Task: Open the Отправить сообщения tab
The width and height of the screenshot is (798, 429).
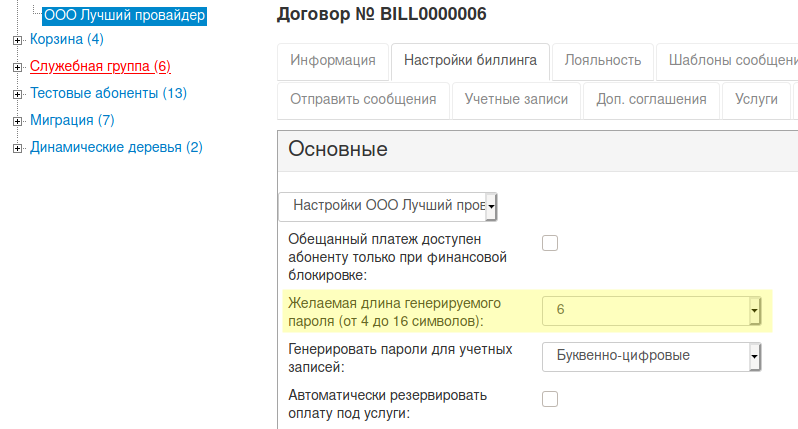Action: pyautogui.click(x=363, y=100)
